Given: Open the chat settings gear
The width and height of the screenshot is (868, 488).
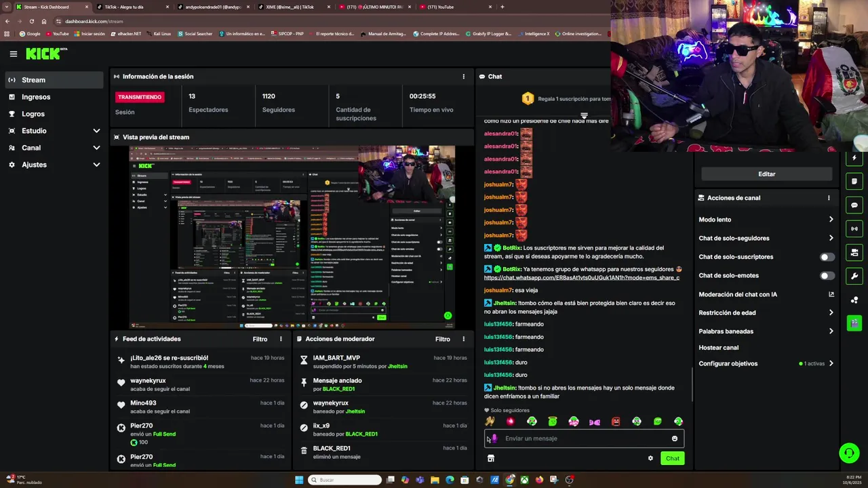Looking at the screenshot, I should (650, 458).
